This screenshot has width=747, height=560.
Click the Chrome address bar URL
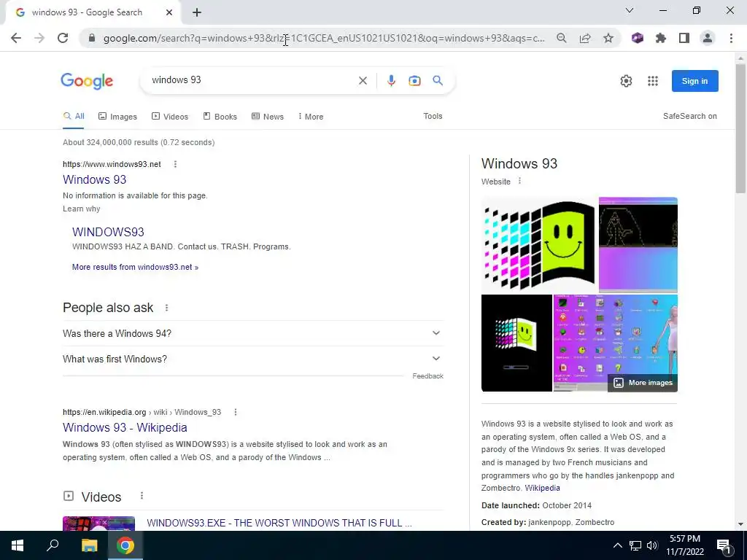(x=324, y=38)
